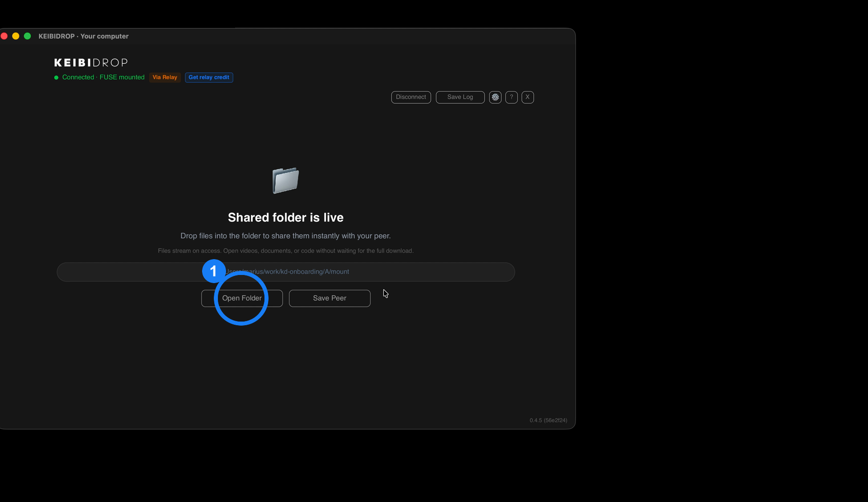The height and width of the screenshot is (502, 868).
Task: Maximize the window with the green button
Action: pyautogui.click(x=28, y=36)
